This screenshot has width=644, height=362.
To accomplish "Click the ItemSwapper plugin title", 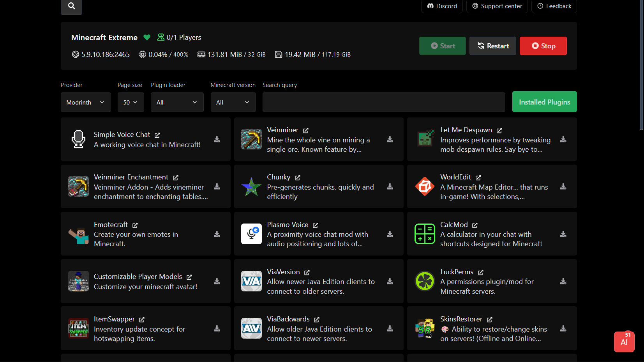I will tap(114, 319).
